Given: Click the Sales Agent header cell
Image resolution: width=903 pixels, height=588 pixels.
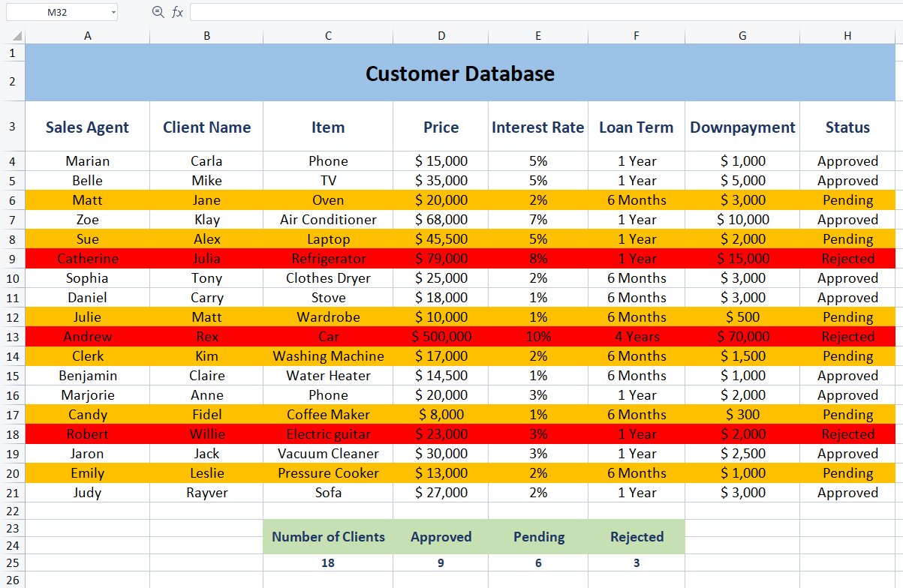Looking at the screenshot, I should tap(87, 127).
